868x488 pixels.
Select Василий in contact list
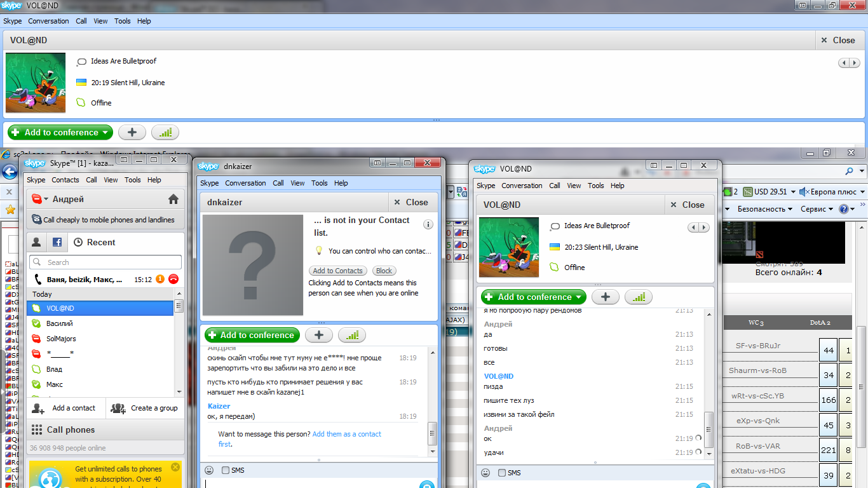(100, 323)
